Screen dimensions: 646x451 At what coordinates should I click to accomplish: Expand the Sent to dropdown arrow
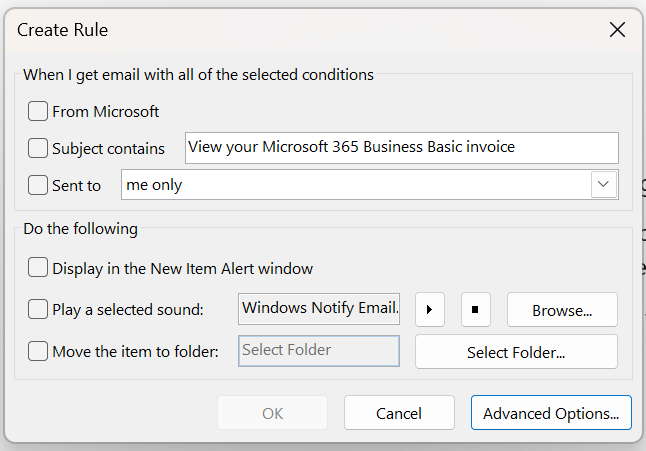click(603, 185)
